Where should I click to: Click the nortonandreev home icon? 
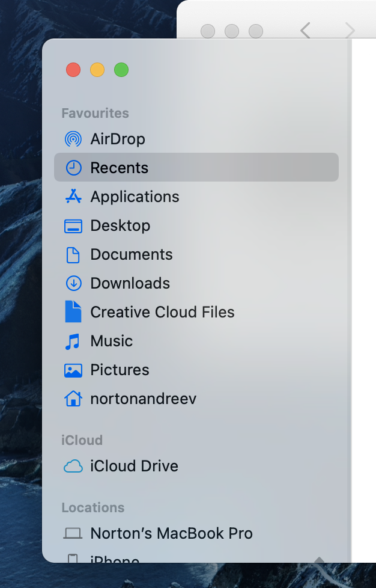click(x=73, y=399)
